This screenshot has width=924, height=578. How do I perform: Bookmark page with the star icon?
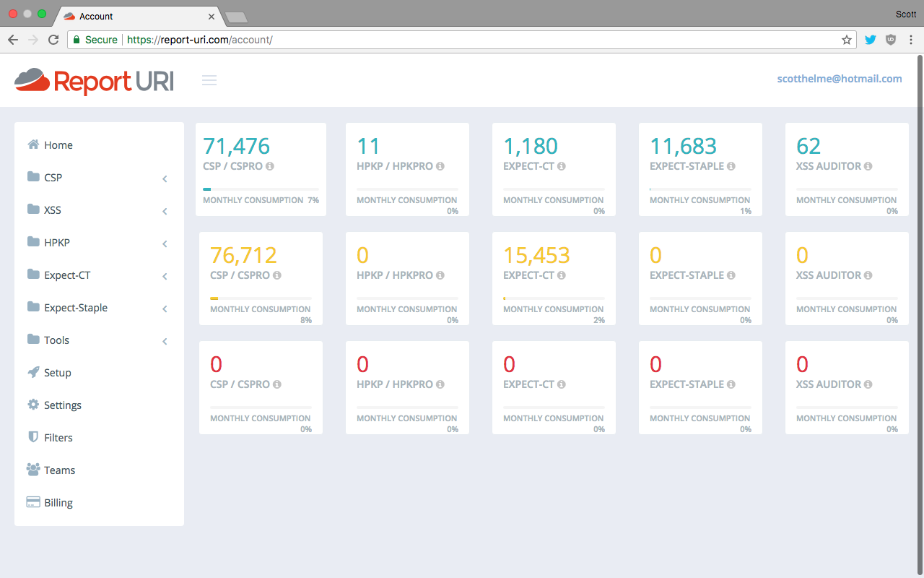click(x=847, y=40)
